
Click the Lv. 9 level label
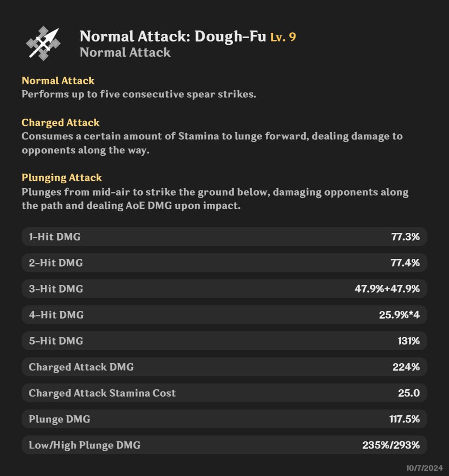283,37
